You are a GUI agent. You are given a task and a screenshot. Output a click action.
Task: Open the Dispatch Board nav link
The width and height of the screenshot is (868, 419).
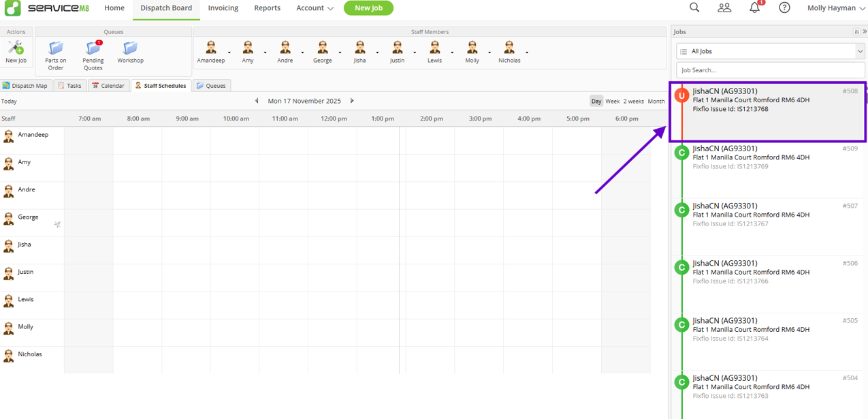(166, 8)
